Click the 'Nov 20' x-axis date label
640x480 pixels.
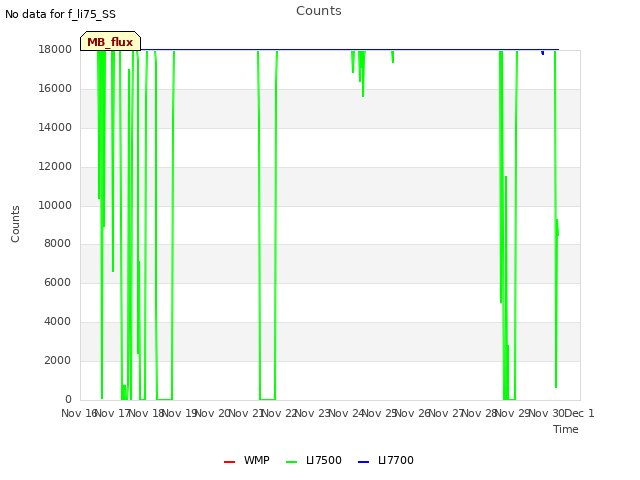point(213,413)
